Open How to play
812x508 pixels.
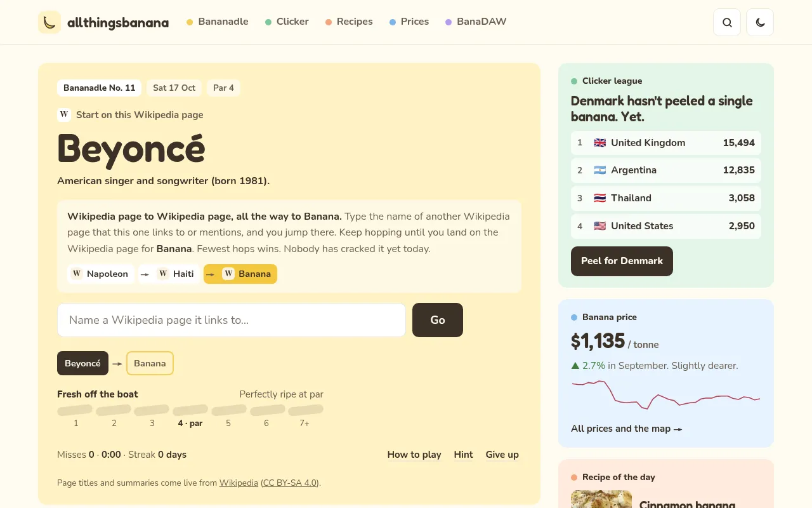(414, 455)
